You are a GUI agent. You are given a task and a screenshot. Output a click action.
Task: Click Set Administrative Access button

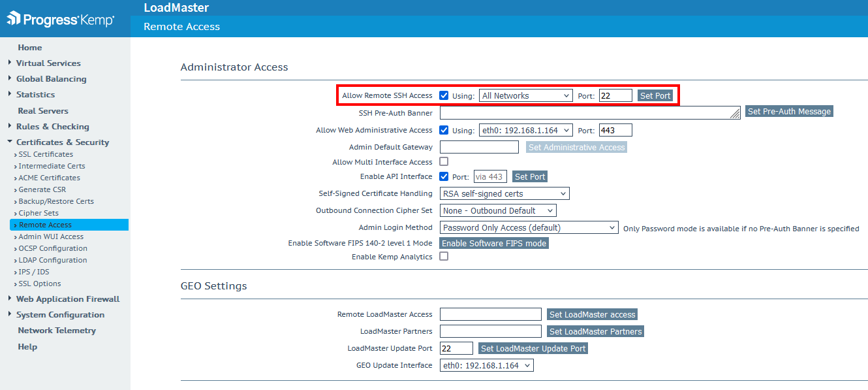pyautogui.click(x=576, y=148)
